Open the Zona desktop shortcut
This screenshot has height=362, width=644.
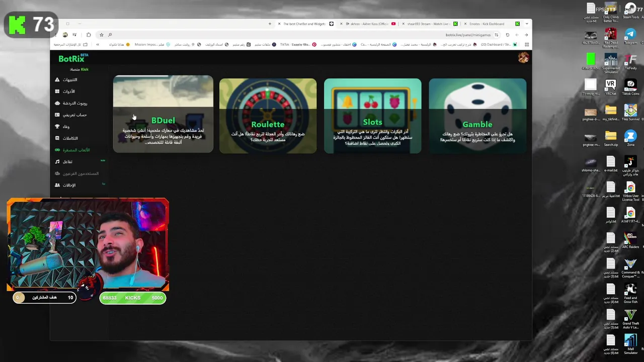pos(630,138)
